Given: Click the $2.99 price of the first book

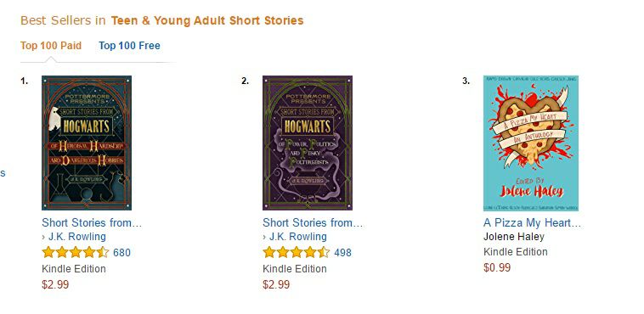Looking at the screenshot, I should pos(55,285).
